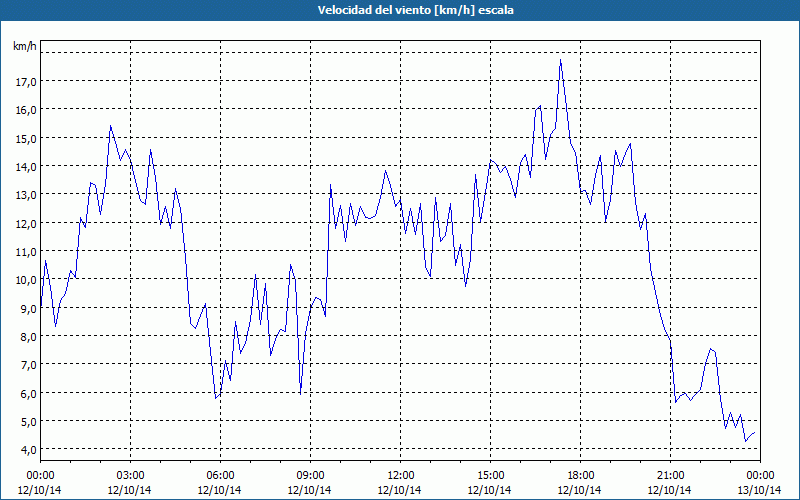Click the 21:00 time axis label
The image size is (800, 500).
click(x=670, y=476)
